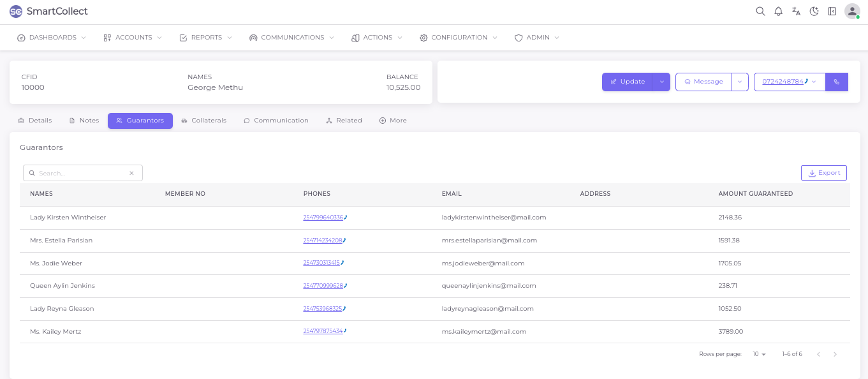Screen dimensions: 868x379
Task: Click the sidebar layout toggle icon
Action: pos(832,11)
